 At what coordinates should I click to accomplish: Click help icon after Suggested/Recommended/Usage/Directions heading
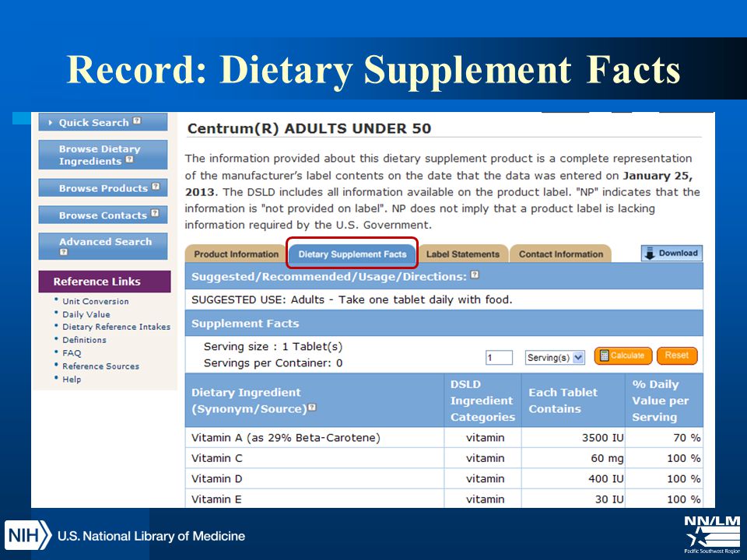[475, 275]
